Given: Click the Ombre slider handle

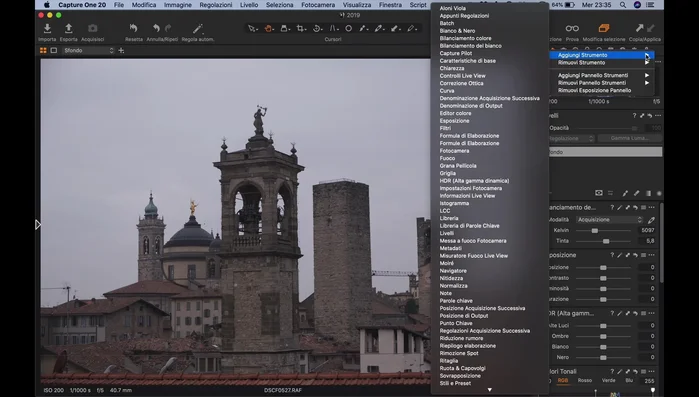Looking at the screenshot, I should click(603, 336).
